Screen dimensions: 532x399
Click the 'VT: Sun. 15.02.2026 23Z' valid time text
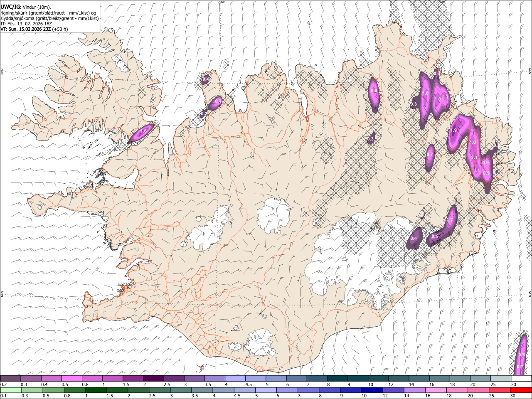click(26, 29)
